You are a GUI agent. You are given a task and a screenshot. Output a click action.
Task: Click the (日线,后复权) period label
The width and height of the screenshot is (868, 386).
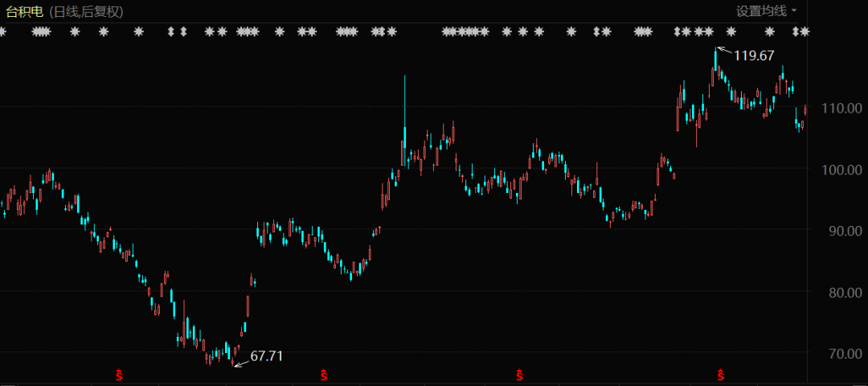(88, 11)
